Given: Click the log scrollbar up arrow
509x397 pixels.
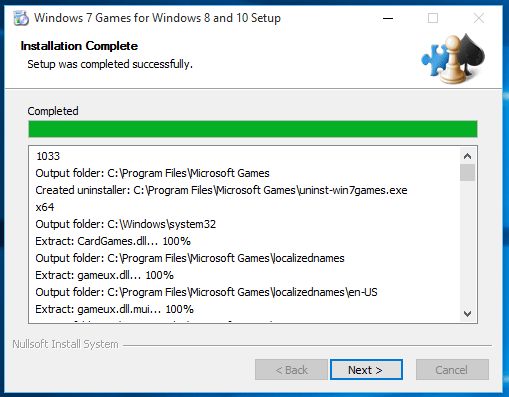Looking at the screenshot, I should tap(467, 156).
